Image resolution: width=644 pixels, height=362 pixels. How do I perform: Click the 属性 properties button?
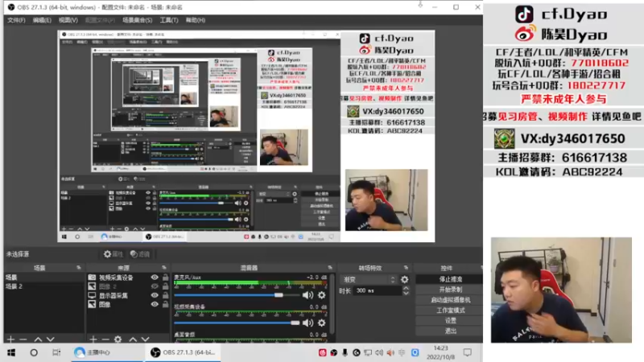point(114,254)
